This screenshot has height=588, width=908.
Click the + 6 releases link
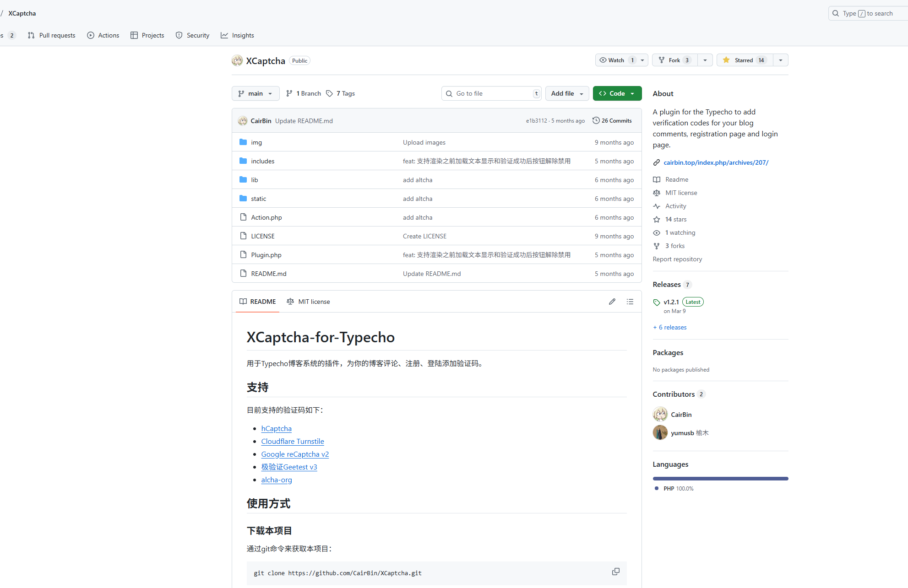669,327
